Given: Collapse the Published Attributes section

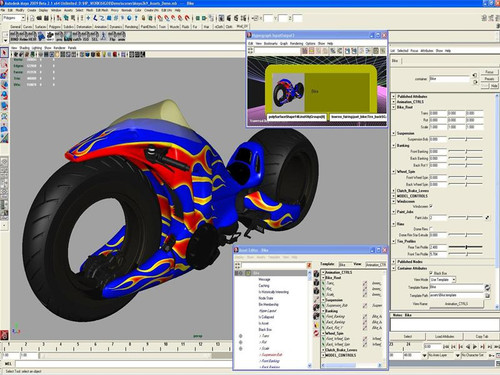Looking at the screenshot, I should coord(394,96).
